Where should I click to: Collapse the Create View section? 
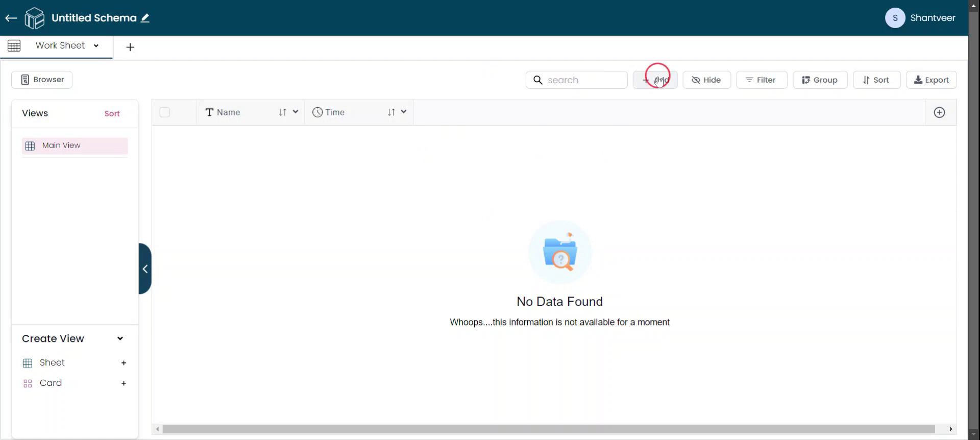click(120, 339)
